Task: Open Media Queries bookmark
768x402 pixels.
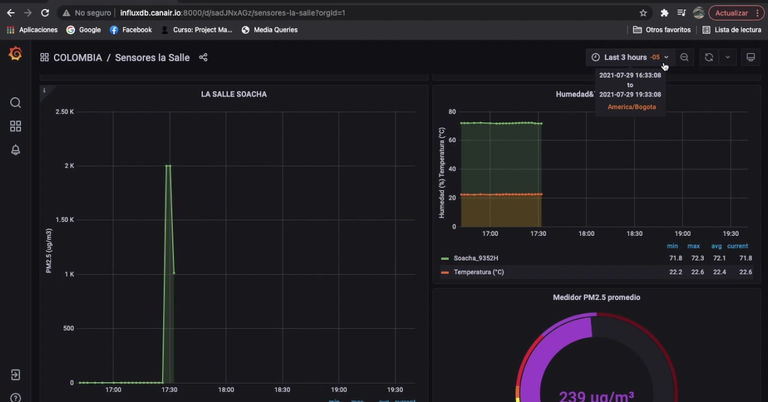Action: pyautogui.click(x=269, y=30)
